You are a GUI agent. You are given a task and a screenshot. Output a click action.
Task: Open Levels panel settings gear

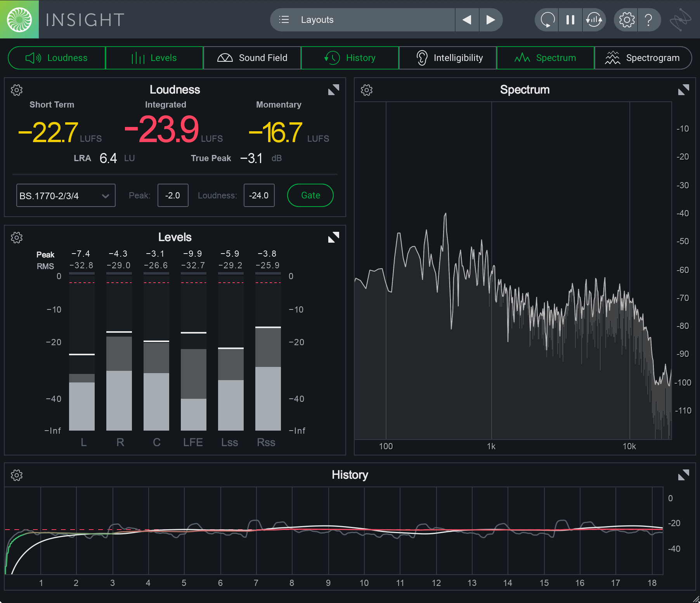coord(17,238)
